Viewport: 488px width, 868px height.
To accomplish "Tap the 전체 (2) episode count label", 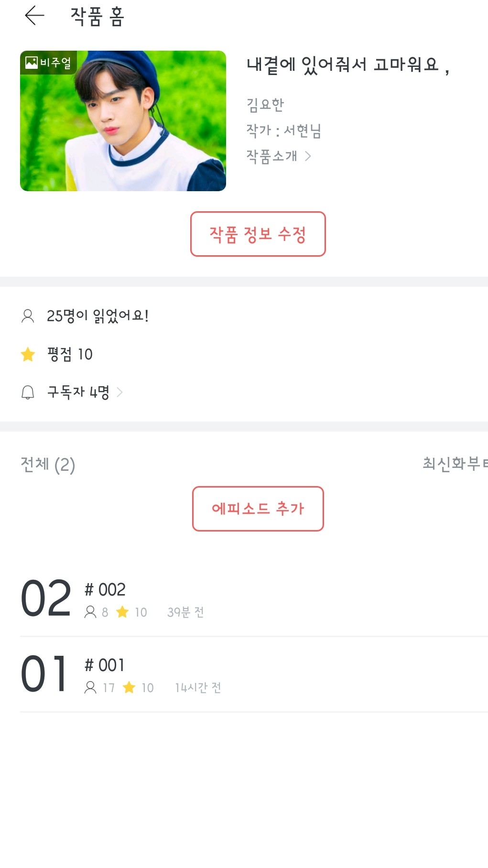I will coord(48,465).
